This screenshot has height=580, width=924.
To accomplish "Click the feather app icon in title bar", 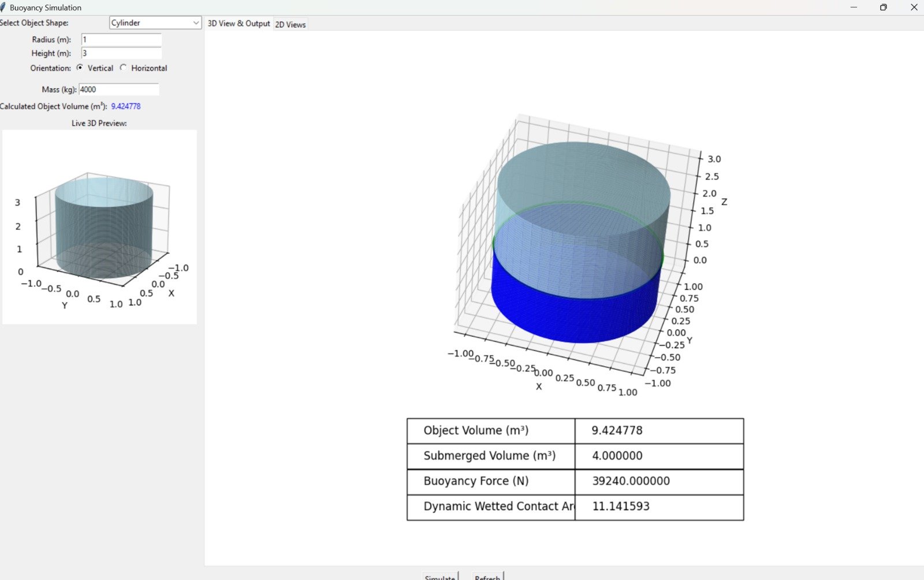I will coord(3,8).
